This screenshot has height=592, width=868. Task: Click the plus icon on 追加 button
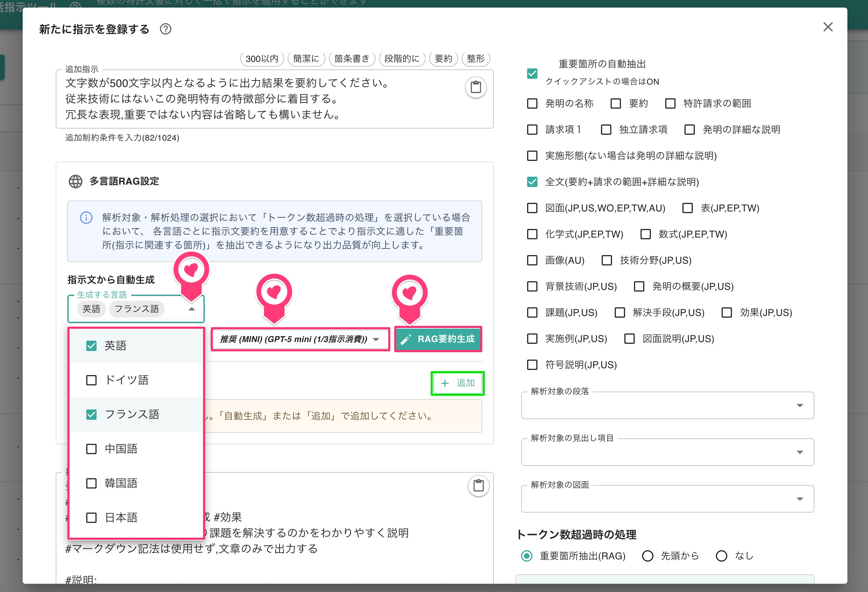pos(445,383)
